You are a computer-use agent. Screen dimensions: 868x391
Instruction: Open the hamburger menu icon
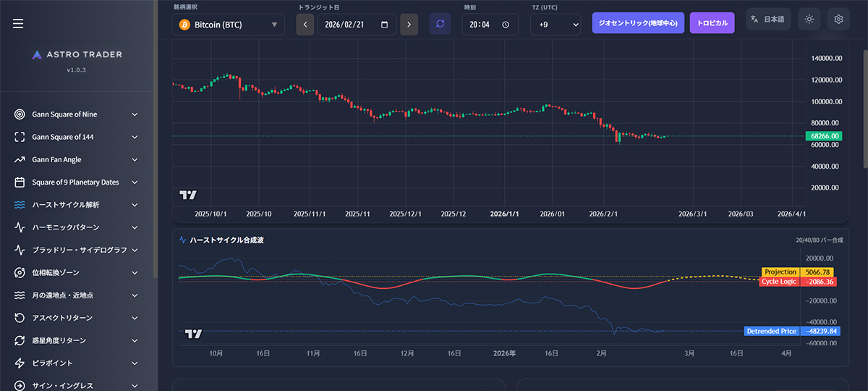click(x=18, y=24)
